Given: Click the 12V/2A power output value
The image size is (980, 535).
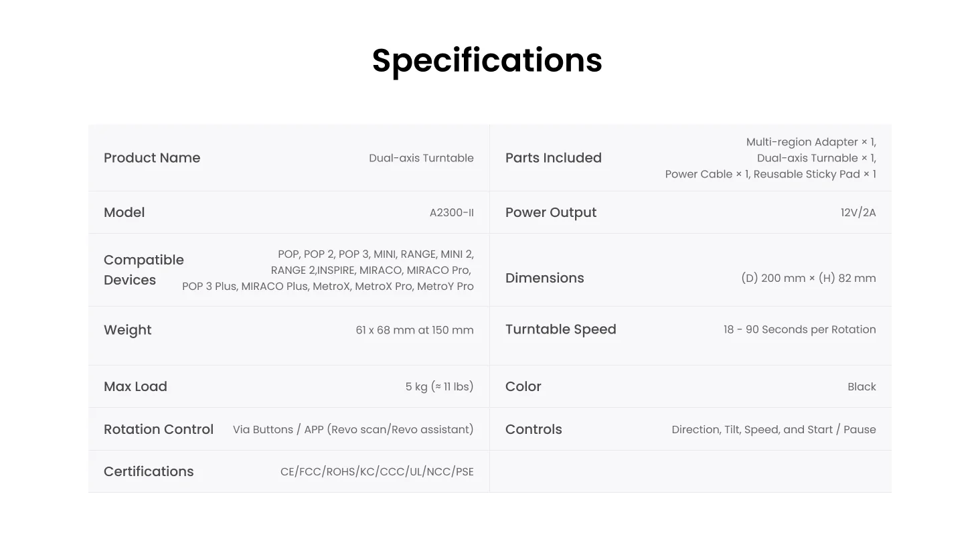Looking at the screenshot, I should point(858,213).
